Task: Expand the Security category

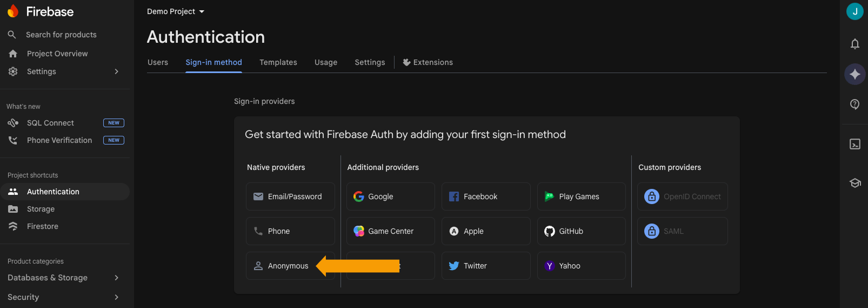Action: (65, 297)
